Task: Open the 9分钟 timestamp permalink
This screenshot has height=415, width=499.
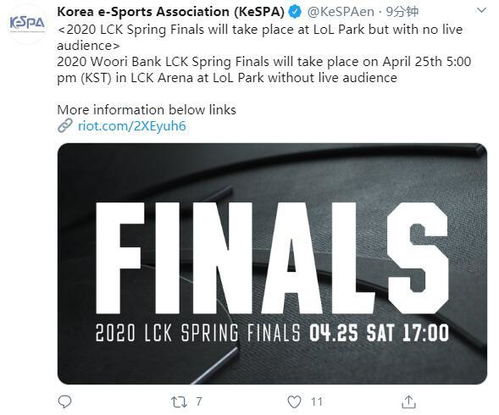Action: pos(402,12)
